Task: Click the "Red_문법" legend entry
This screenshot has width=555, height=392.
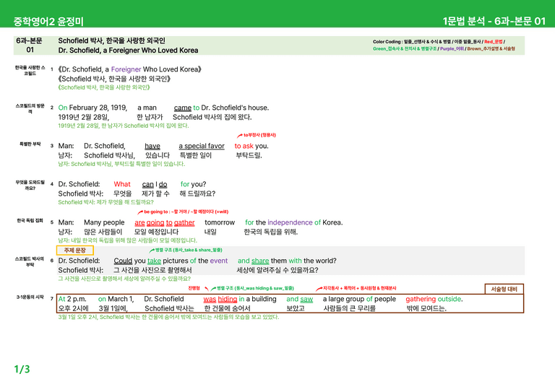Action: [493, 42]
